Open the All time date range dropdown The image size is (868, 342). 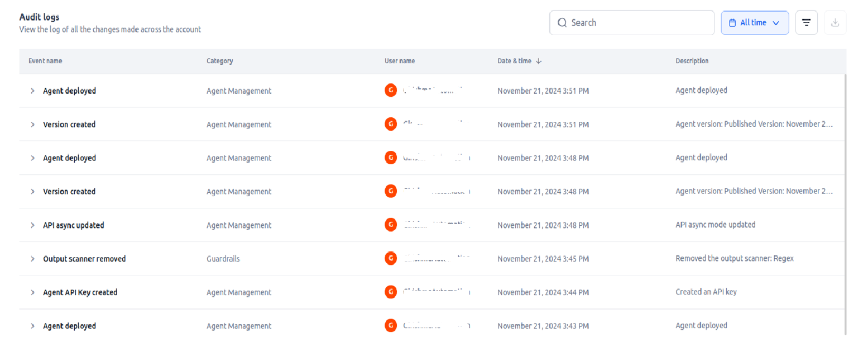(755, 23)
